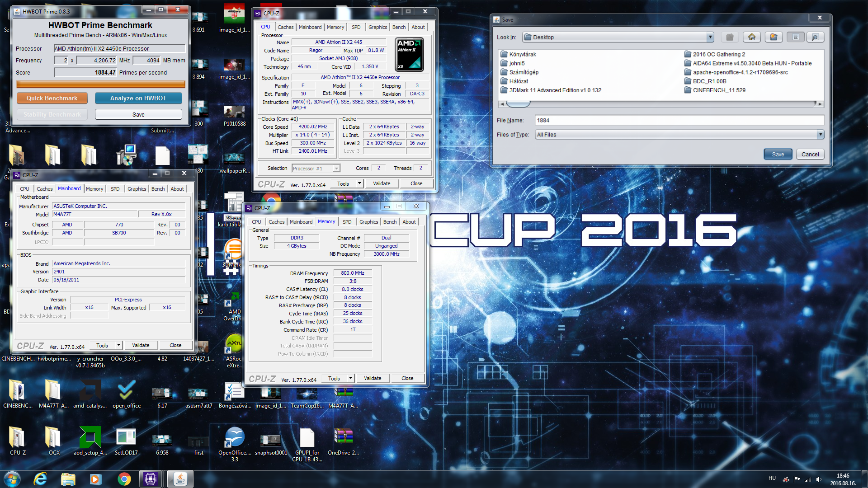Switch Save dialog to List view
This screenshot has width=868, height=488.
click(x=796, y=37)
